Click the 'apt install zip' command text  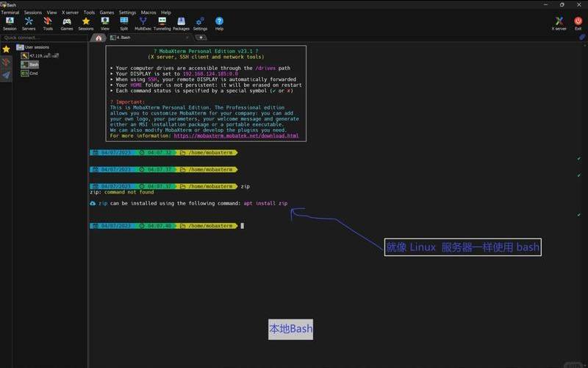click(265, 203)
